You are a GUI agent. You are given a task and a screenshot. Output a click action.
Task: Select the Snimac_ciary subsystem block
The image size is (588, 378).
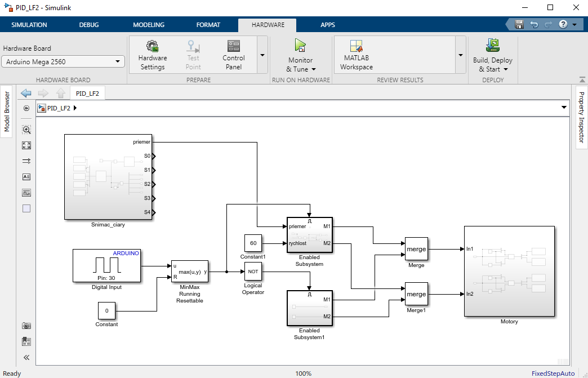pyautogui.click(x=108, y=177)
